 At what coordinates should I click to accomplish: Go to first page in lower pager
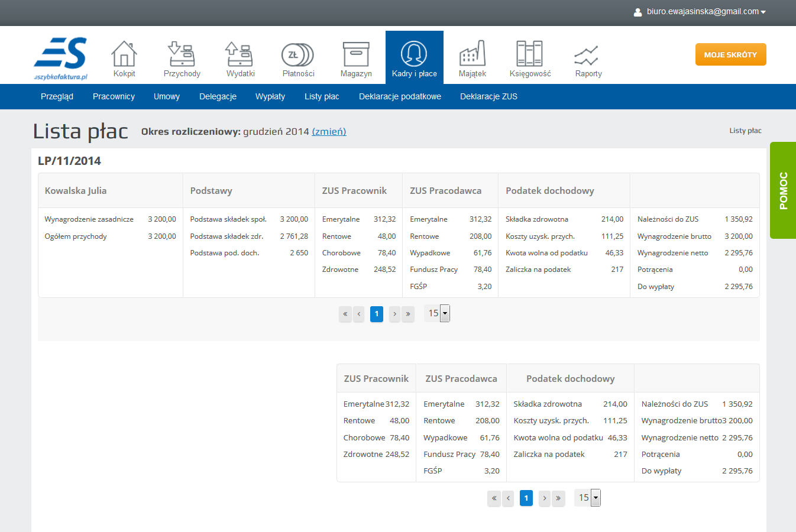(494, 498)
